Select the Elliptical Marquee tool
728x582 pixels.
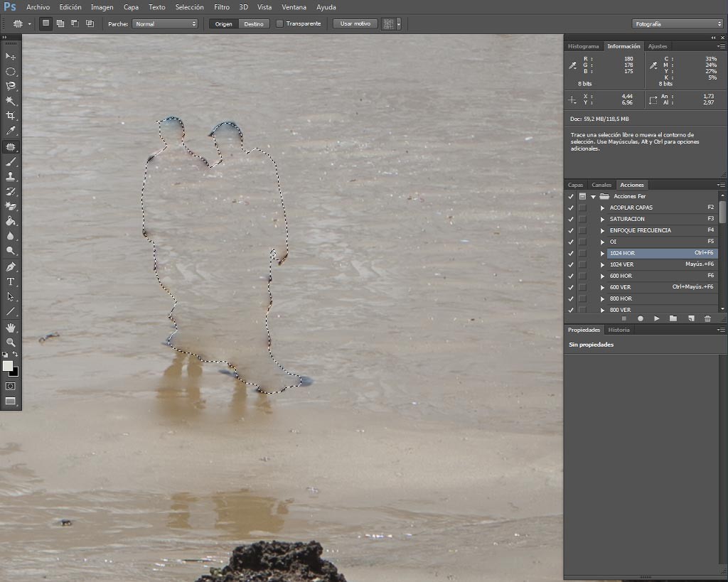[10, 72]
